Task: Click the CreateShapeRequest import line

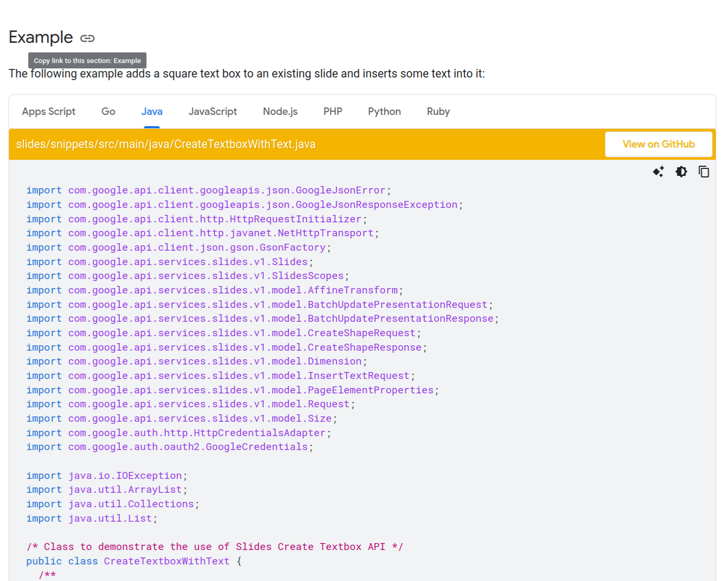Action: pos(224,333)
